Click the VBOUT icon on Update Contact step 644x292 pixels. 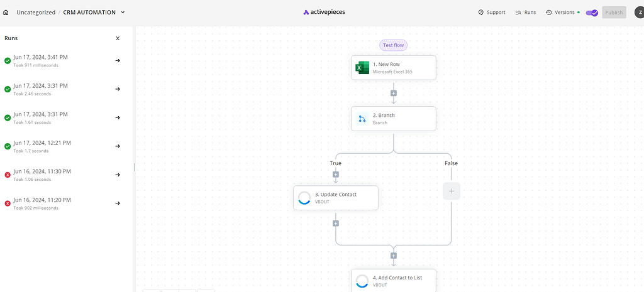coord(304,198)
